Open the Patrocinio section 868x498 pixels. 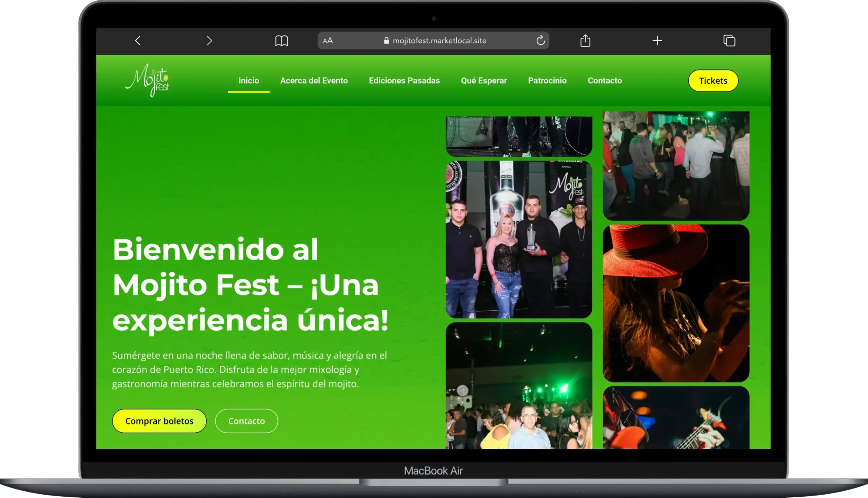547,81
